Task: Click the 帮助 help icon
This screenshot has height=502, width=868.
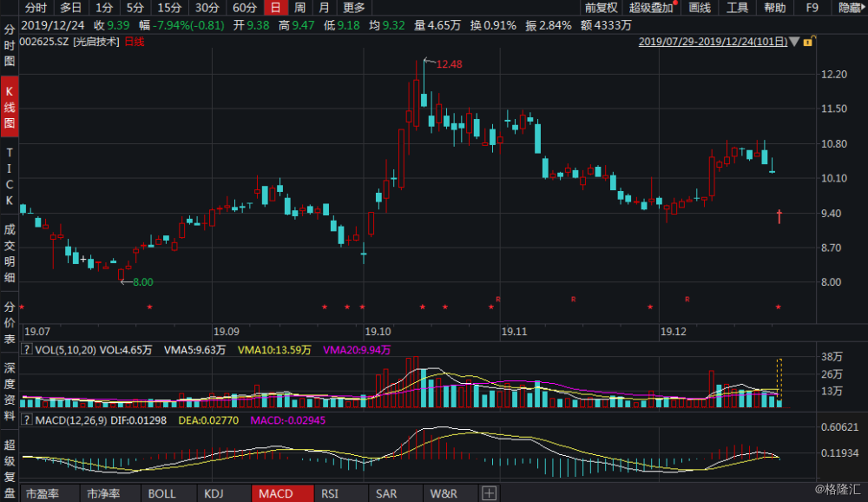Action: 775,8
